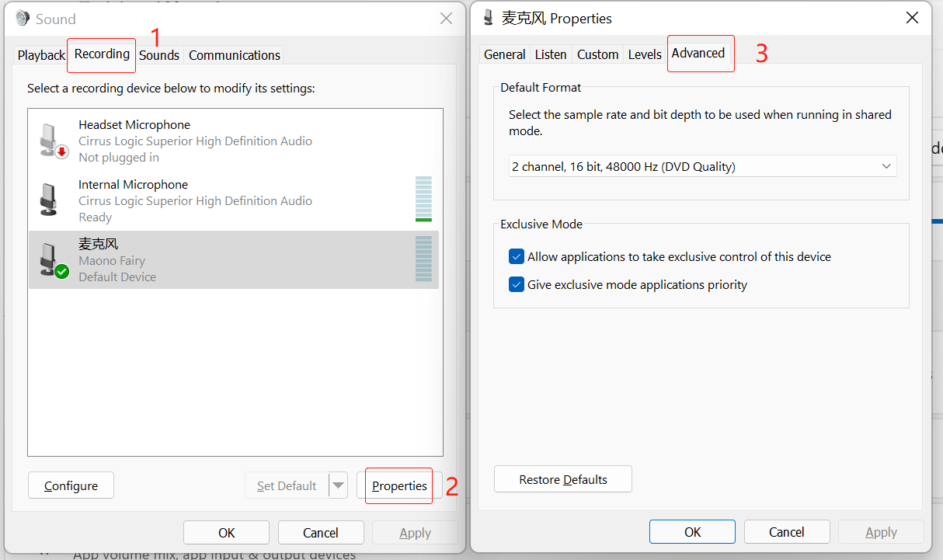Open the Listen tab
Screen dimensions: 943x560
pyautogui.click(x=551, y=54)
